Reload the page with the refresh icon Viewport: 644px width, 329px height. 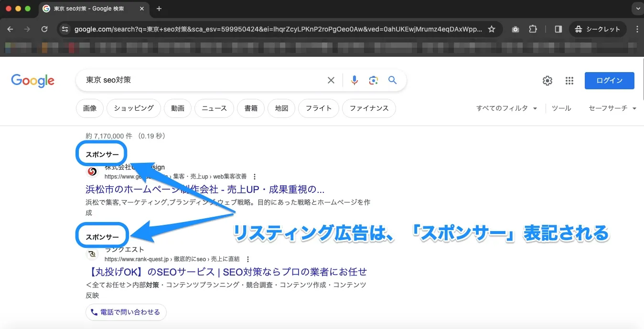point(44,29)
